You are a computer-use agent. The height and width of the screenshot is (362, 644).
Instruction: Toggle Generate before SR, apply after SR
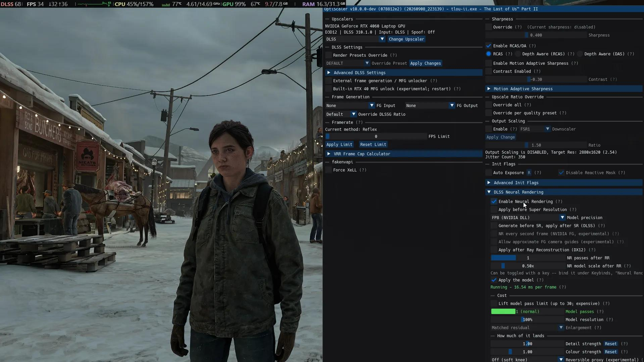tap(494, 226)
